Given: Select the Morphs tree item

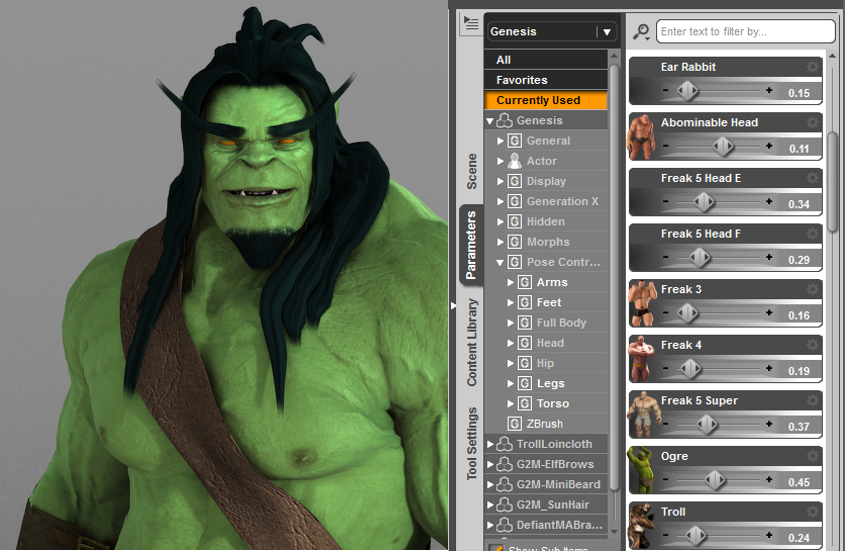Looking at the screenshot, I should pyautogui.click(x=548, y=242).
